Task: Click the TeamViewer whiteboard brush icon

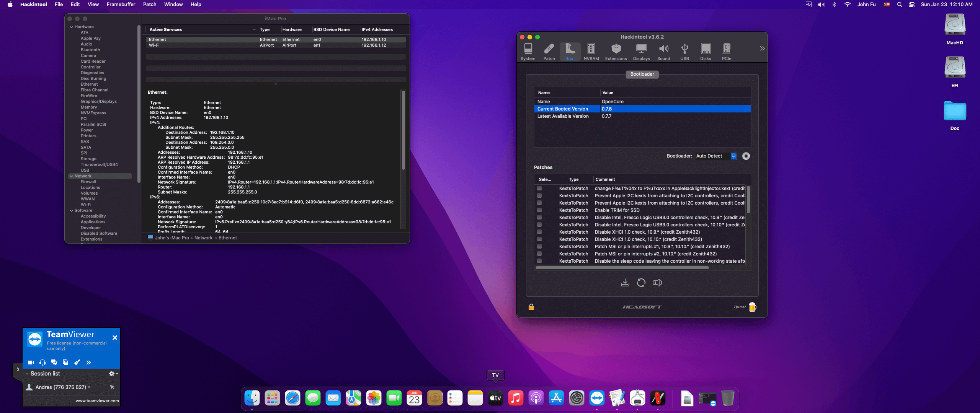Action: point(77,363)
